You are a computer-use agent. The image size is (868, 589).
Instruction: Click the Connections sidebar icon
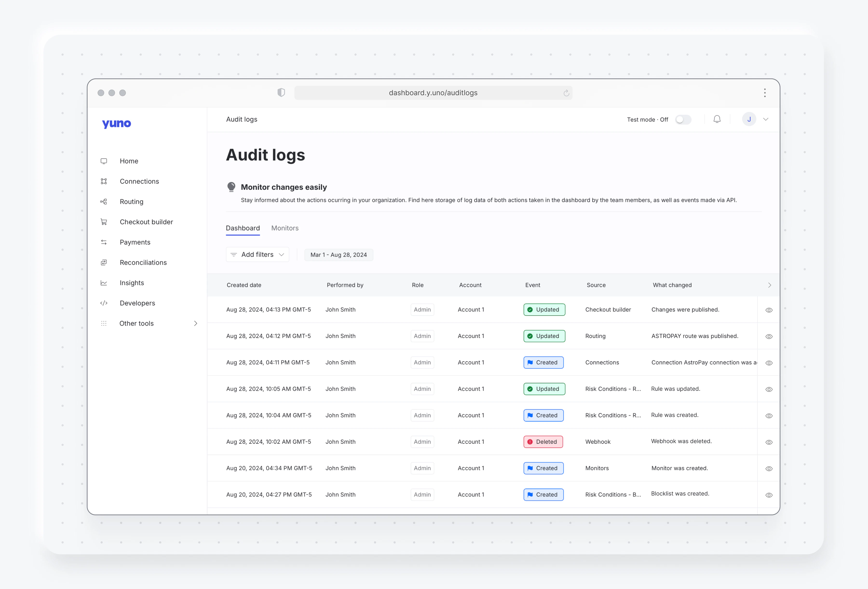pyautogui.click(x=104, y=181)
